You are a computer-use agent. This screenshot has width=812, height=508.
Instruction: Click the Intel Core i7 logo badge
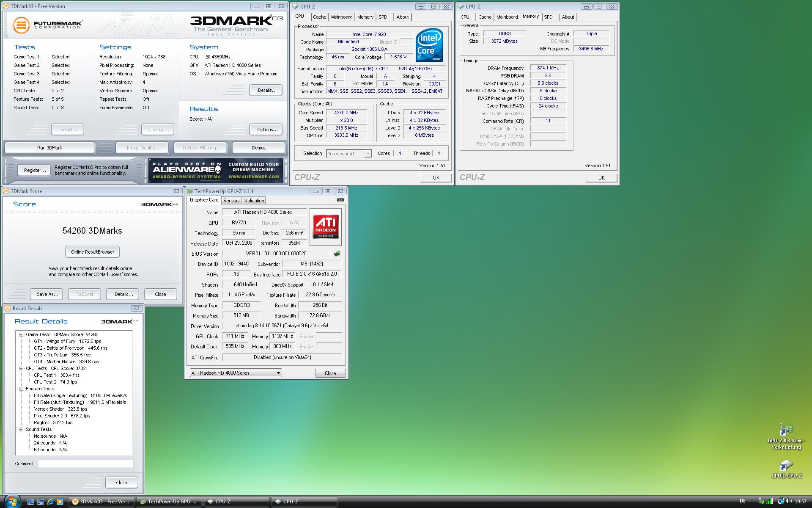click(429, 45)
